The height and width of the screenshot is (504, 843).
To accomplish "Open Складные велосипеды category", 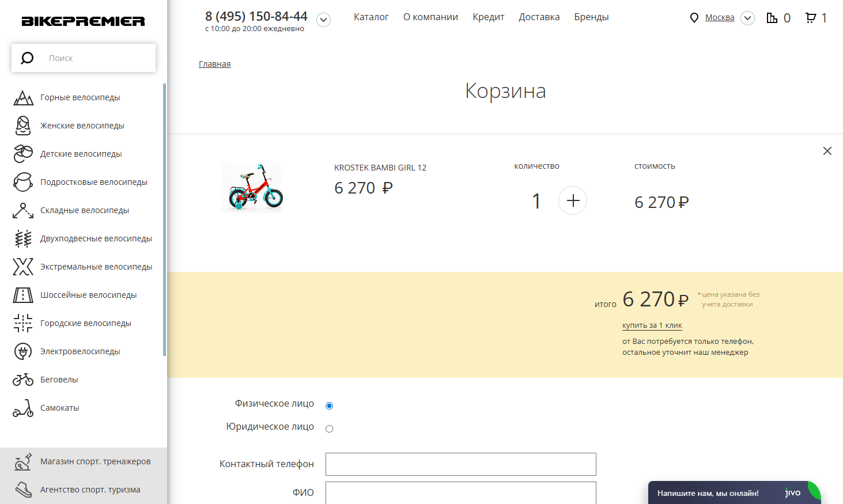I will point(85,210).
